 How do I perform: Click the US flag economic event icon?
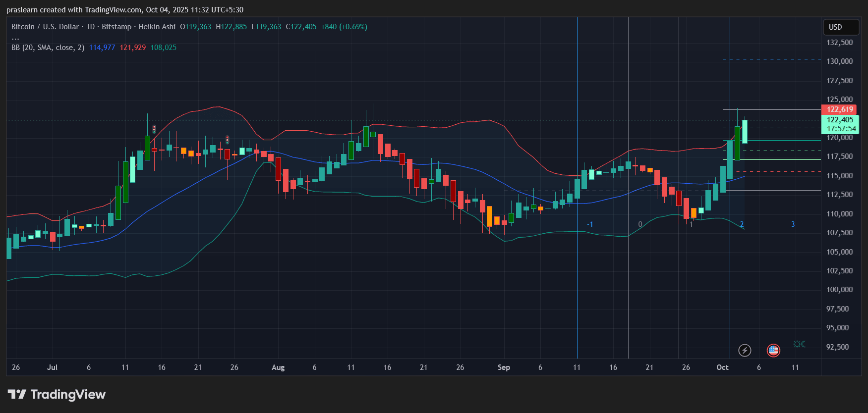[x=773, y=351]
